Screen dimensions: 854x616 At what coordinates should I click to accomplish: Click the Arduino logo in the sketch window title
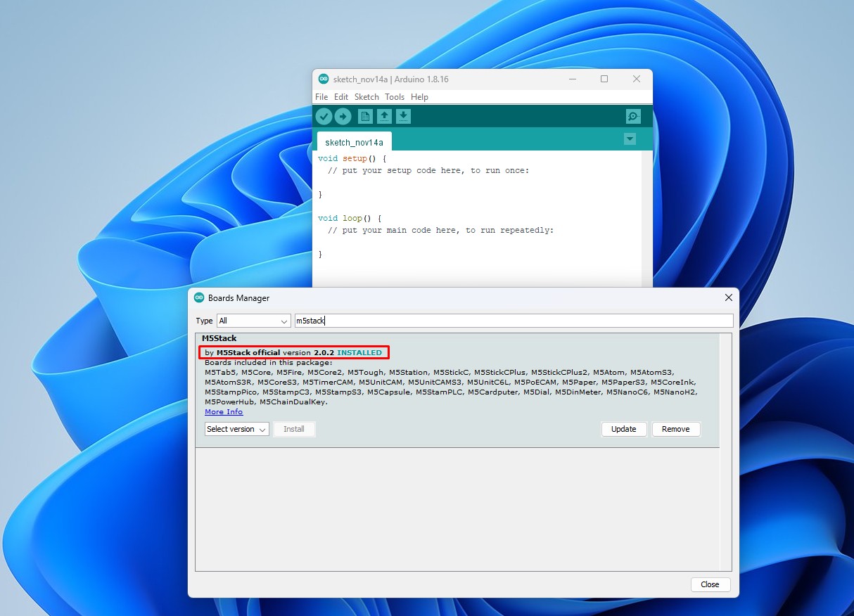pyautogui.click(x=324, y=79)
